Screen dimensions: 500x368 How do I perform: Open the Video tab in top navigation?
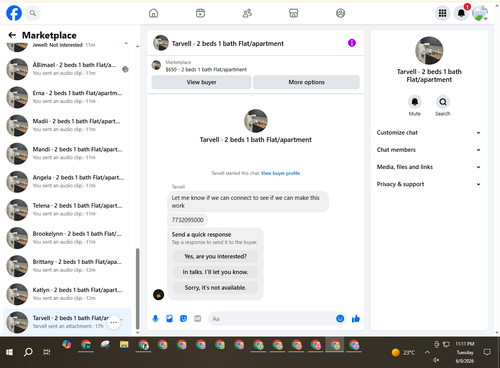(x=200, y=13)
